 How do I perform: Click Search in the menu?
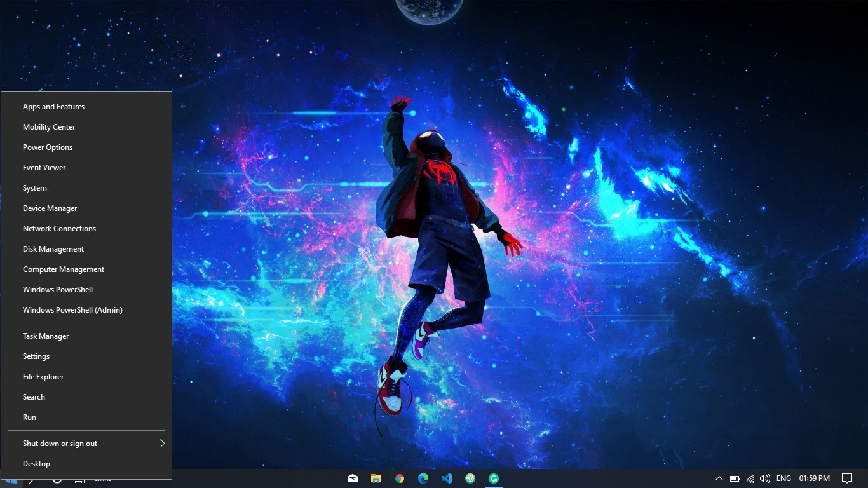86,397
